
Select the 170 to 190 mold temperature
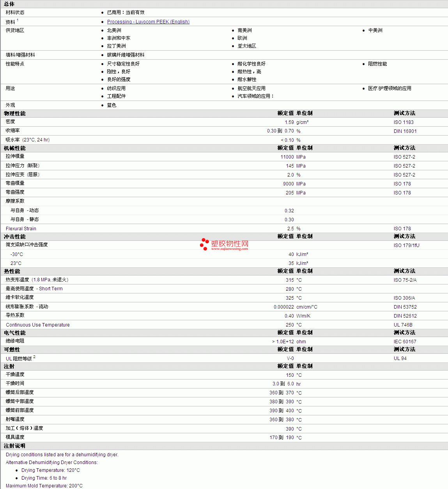[282, 438]
